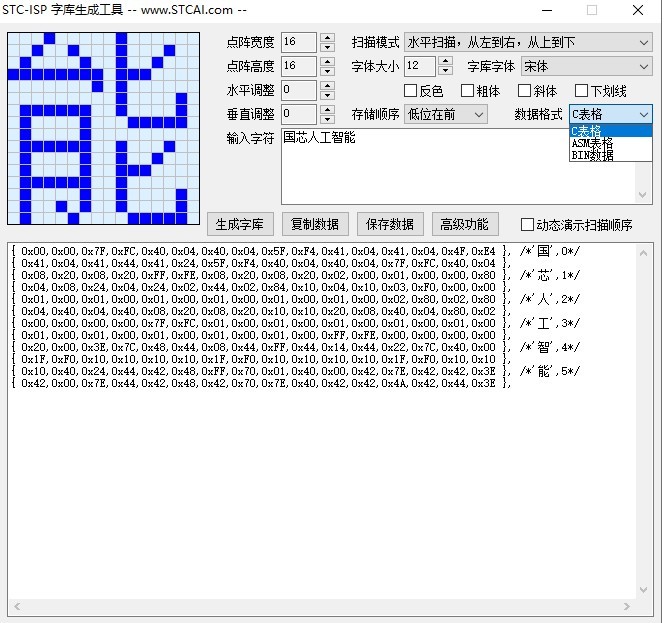Click into the 垂直调整 input field

299,115
